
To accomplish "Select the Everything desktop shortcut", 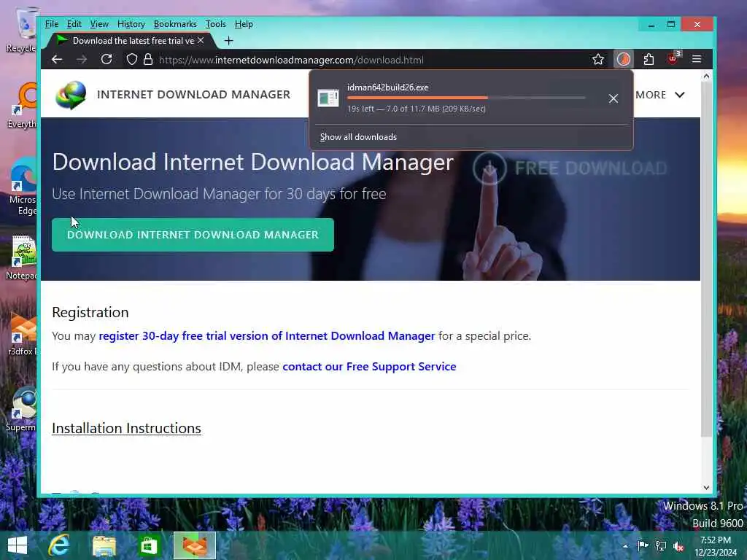I will pos(21,106).
